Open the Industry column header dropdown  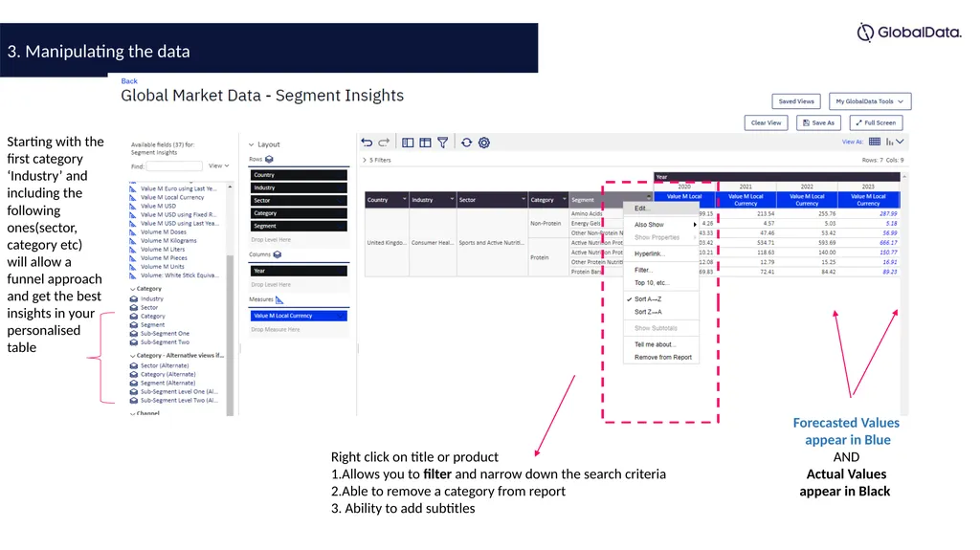[452, 199]
